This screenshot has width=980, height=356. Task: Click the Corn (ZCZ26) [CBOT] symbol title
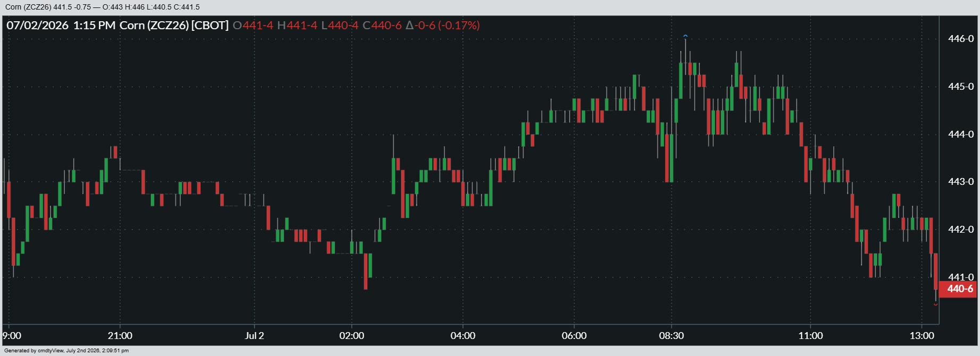(x=174, y=25)
